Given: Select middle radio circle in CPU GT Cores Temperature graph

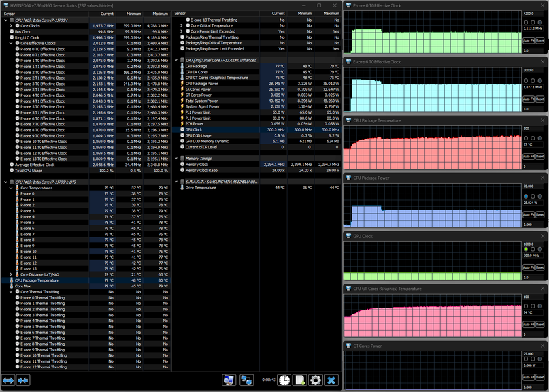Looking at the screenshot, I should (x=533, y=306).
